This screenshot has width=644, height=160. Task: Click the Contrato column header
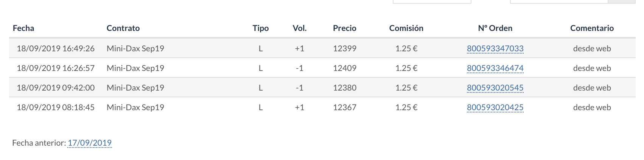123,28
